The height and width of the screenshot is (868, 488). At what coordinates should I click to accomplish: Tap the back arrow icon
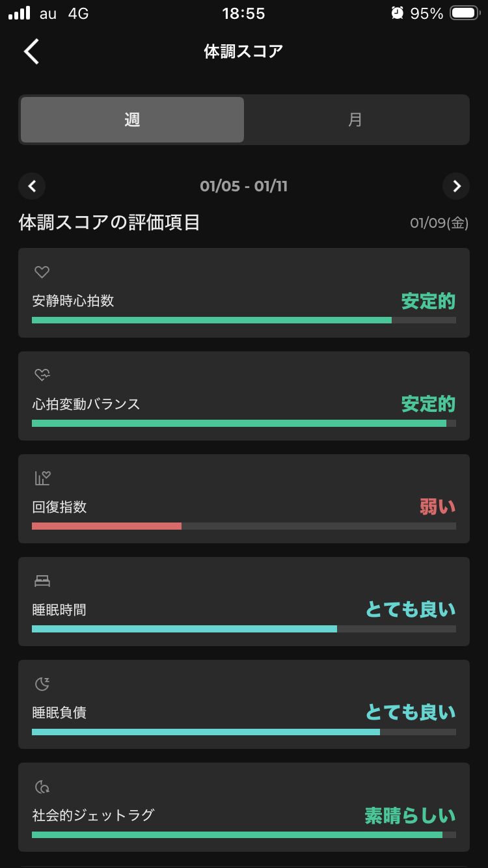pos(31,51)
